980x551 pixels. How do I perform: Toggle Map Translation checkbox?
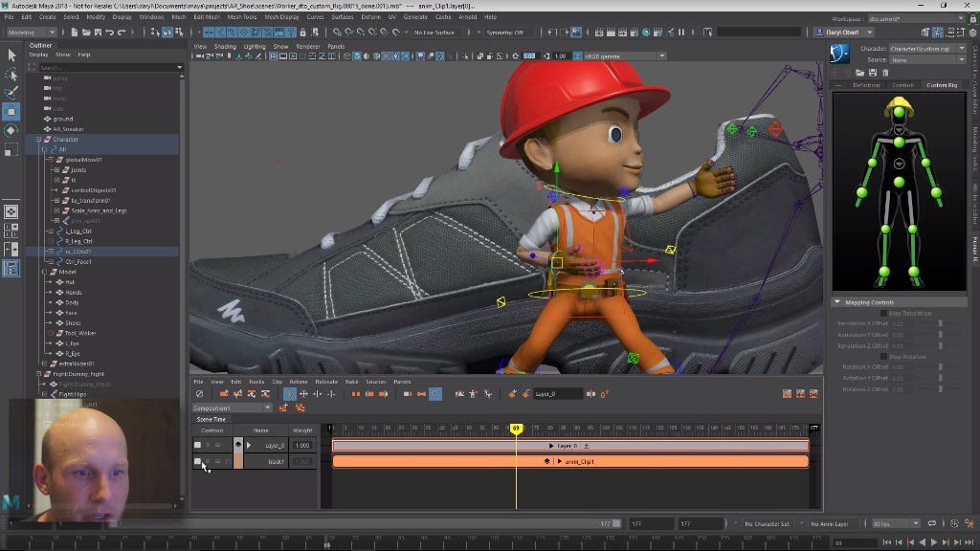point(883,314)
